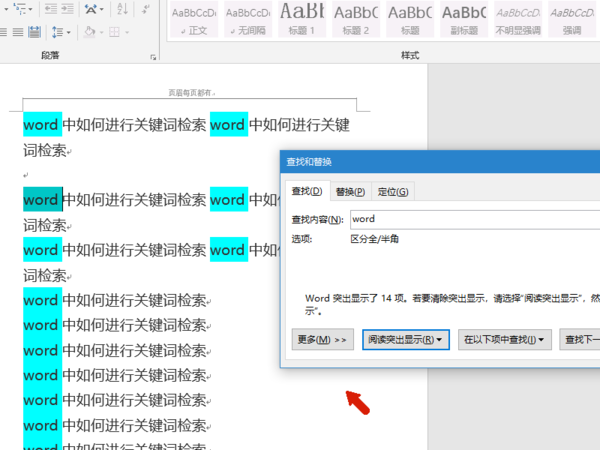The image size is (600, 450).
Task: Toggle the show paragraph marks icon
Action: point(146,8)
